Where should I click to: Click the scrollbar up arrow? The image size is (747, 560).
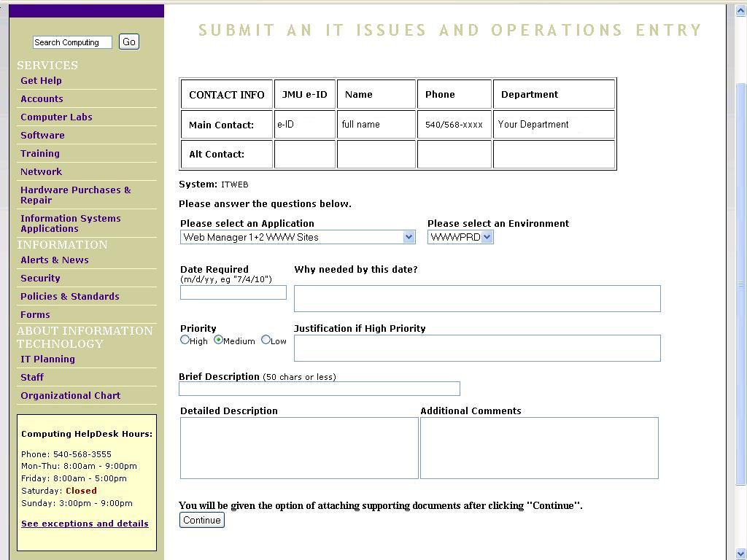click(741, 11)
